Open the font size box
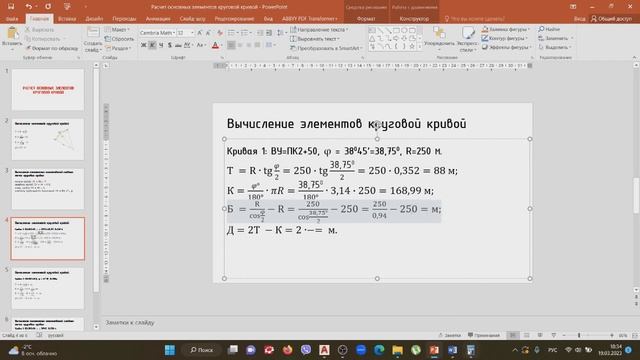 tap(185, 33)
